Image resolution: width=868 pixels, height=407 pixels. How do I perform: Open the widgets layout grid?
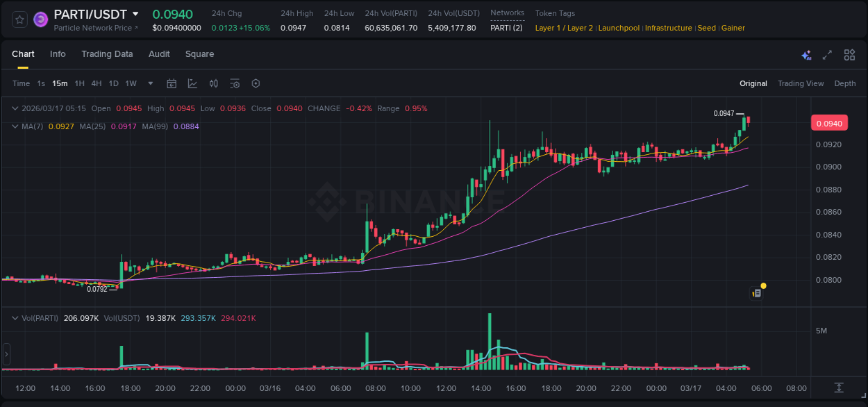coord(849,55)
